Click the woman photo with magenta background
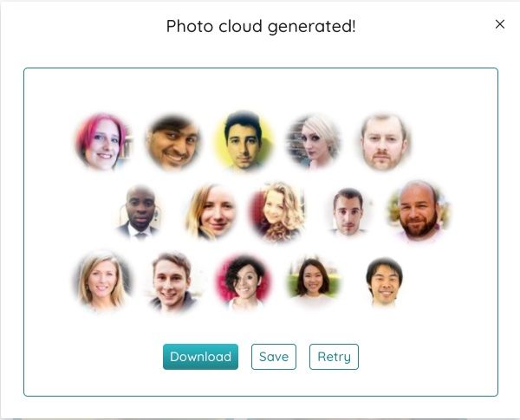The image size is (520, 420). coord(244,282)
